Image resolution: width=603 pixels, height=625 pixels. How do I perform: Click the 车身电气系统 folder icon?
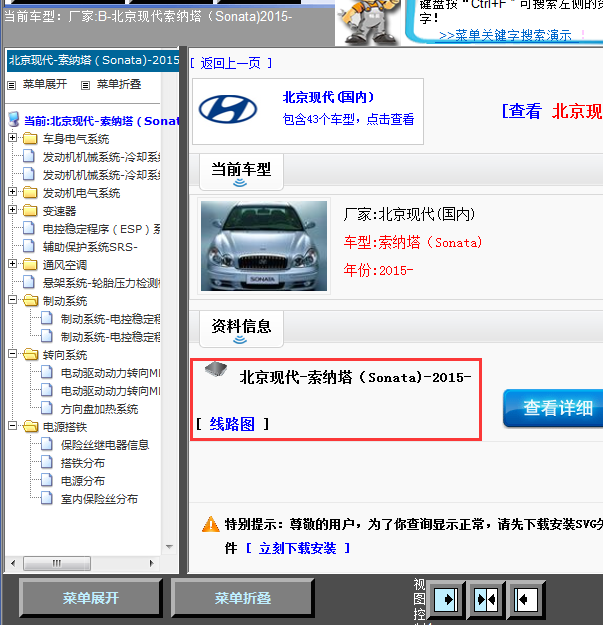(x=30, y=138)
